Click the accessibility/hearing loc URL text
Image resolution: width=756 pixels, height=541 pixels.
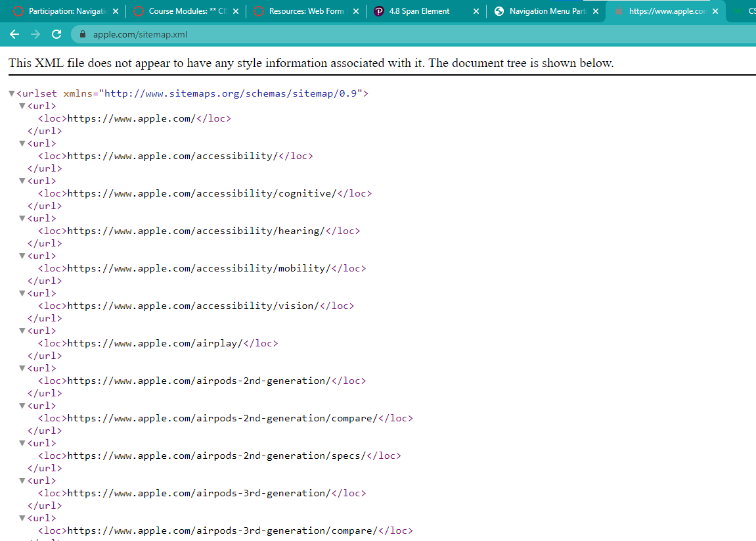pos(196,231)
